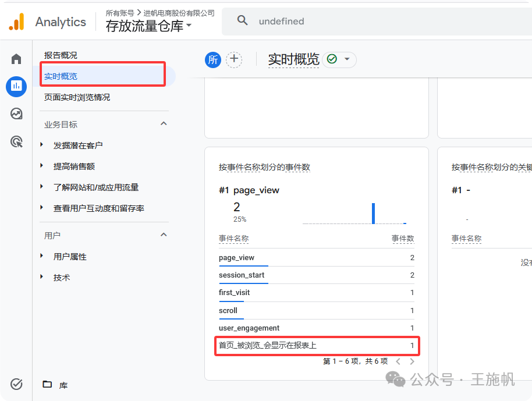Select the Reports bar chart icon

(x=16, y=86)
